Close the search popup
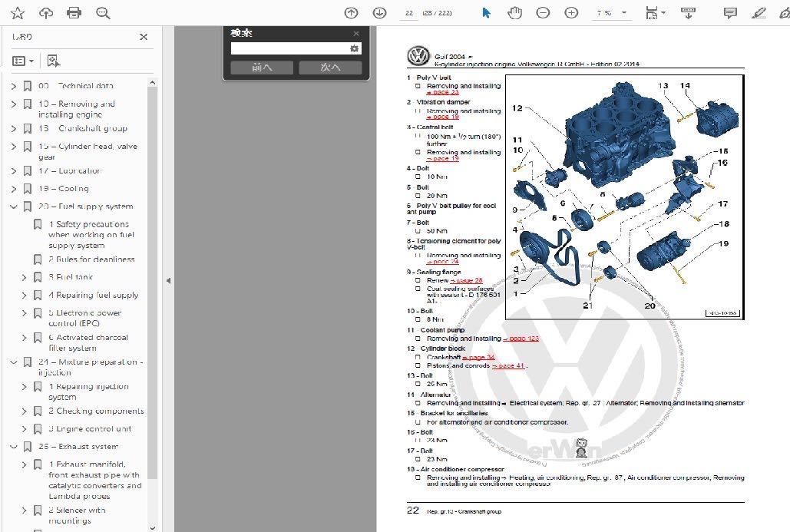This screenshot has height=532, width=790. [x=356, y=33]
